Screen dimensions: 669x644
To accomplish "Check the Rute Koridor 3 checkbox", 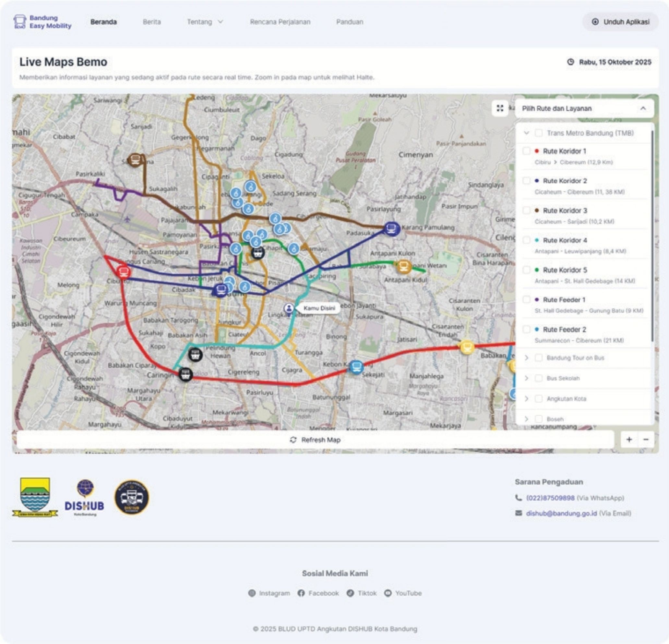I will (526, 210).
